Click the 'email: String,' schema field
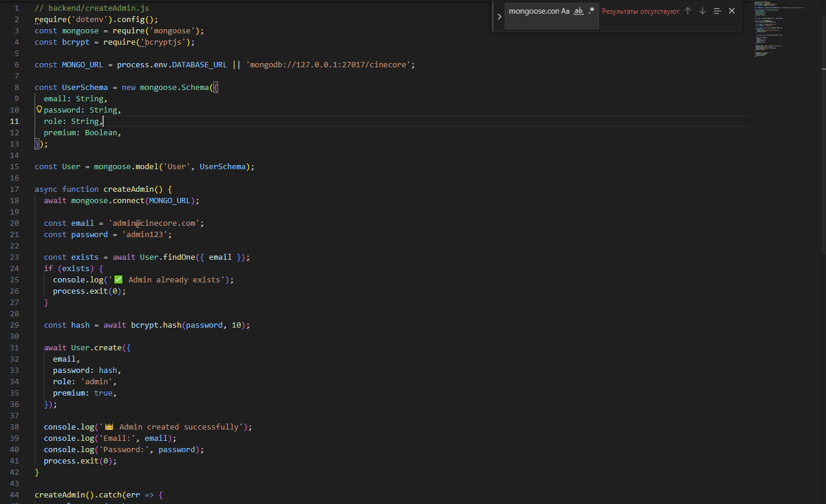 pos(76,98)
